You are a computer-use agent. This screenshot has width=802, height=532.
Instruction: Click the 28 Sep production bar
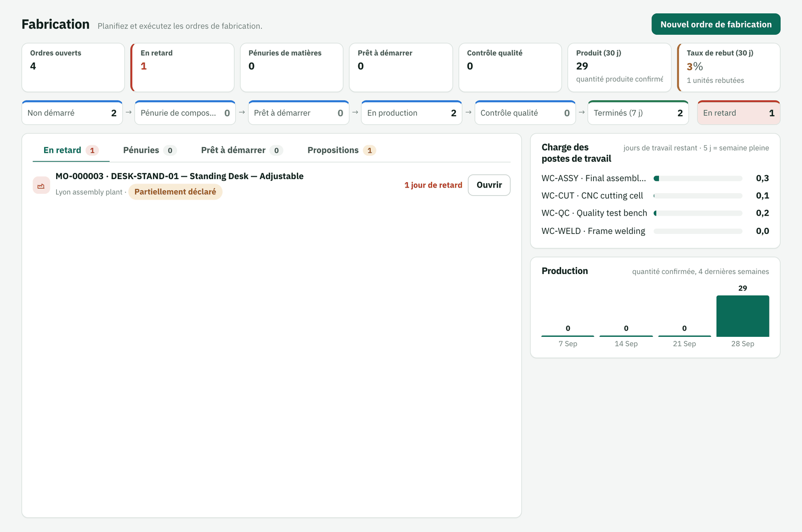tap(742, 316)
